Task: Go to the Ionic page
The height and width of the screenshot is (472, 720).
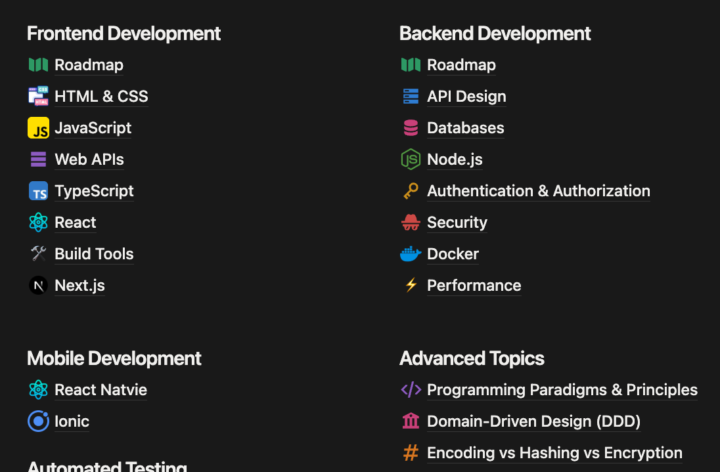Action: coord(72,421)
